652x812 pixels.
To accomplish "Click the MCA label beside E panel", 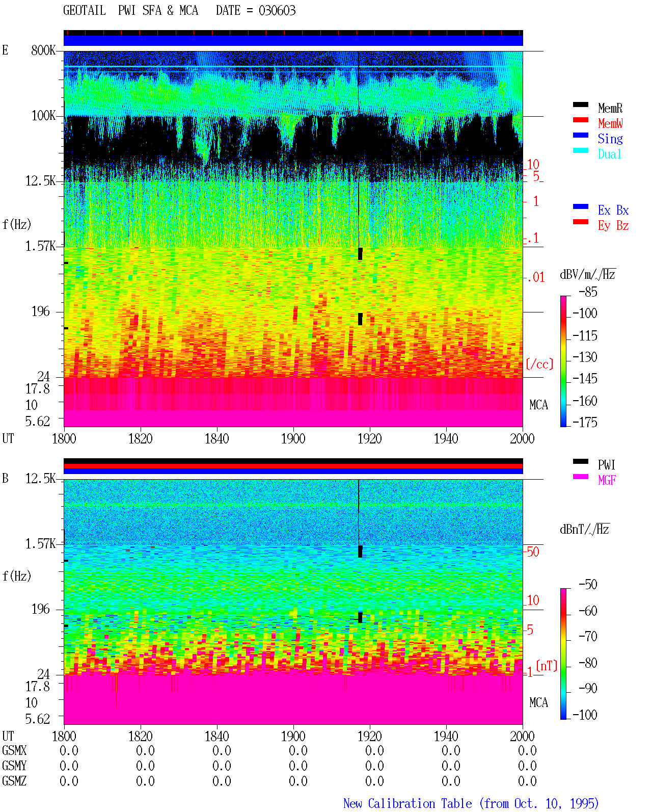I will pos(538,405).
